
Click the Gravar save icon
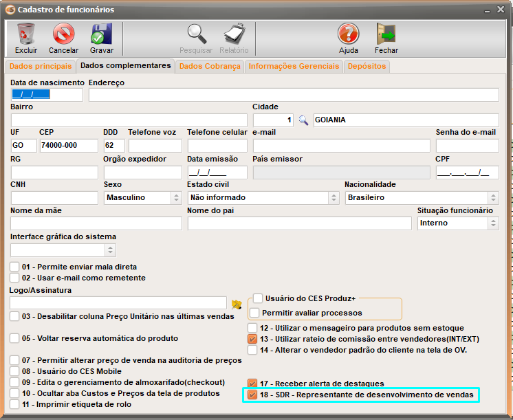(101, 34)
